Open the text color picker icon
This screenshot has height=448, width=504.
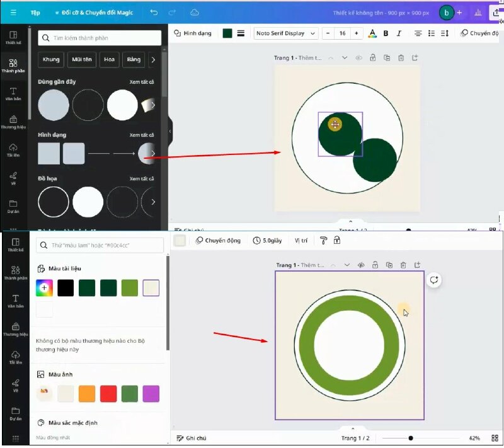pos(372,33)
